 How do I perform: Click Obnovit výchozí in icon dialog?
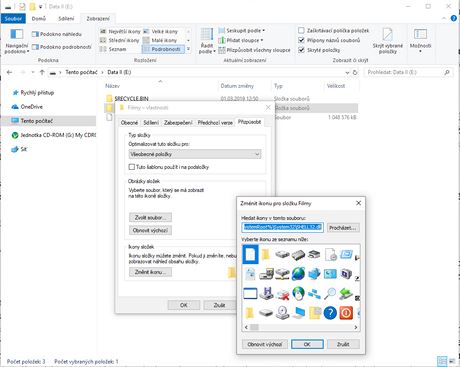[265, 344]
